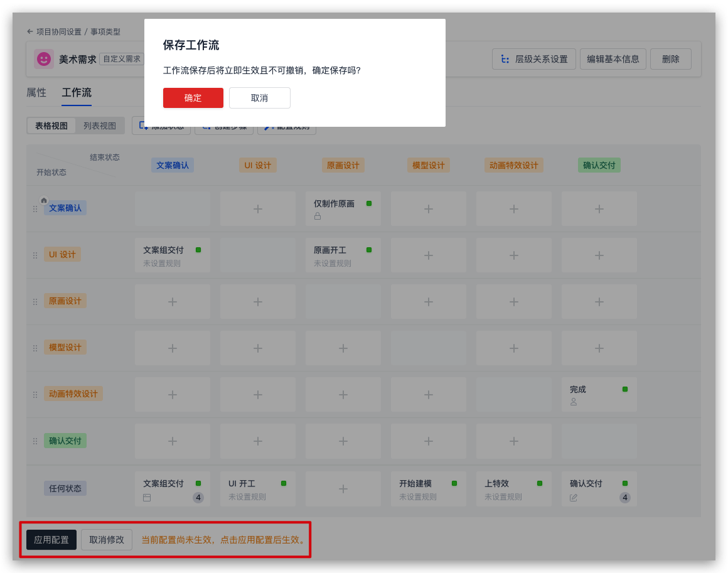Screen dimensions: 728x573
Task: Open the 项目协同设置 breadcrumb link
Action: pyautogui.click(x=58, y=31)
